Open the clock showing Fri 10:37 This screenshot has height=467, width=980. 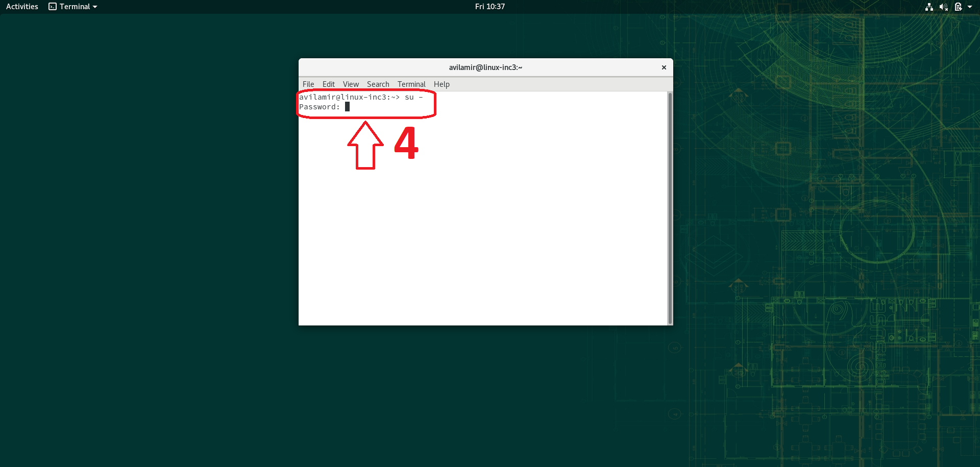click(489, 7)
